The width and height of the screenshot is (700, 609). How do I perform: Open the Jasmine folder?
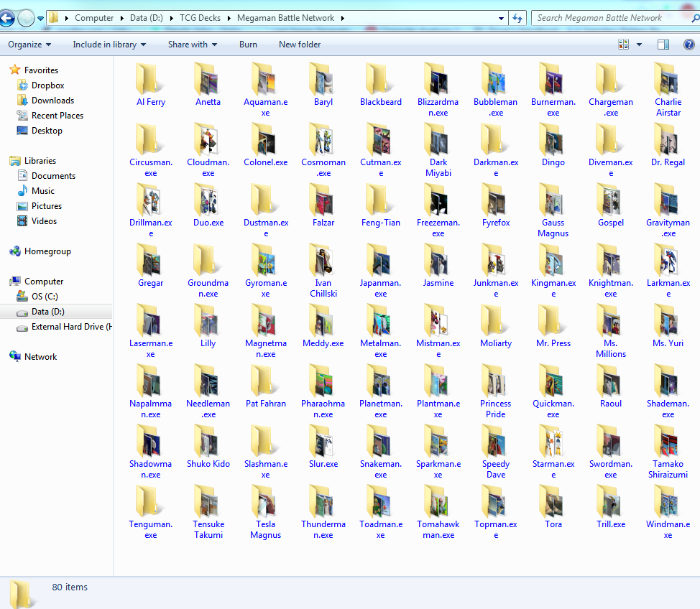tap(438, 266)
